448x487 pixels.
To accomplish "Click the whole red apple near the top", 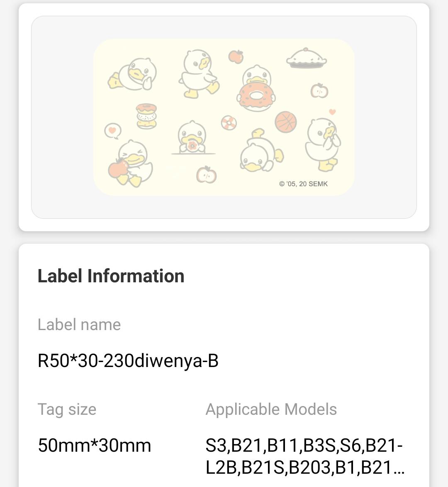I will click(x=236, y=56).
